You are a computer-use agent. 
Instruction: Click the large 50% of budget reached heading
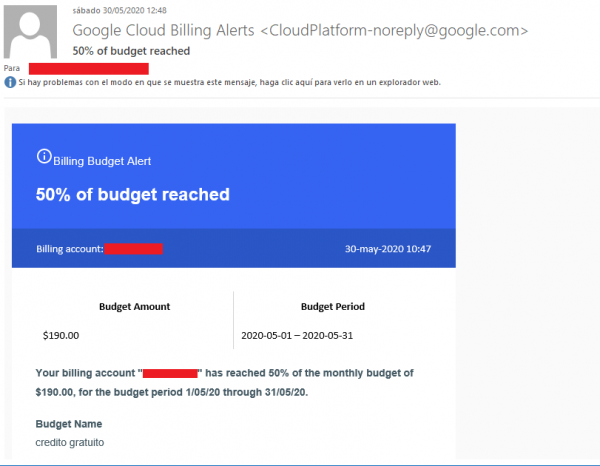pos(133,194)
